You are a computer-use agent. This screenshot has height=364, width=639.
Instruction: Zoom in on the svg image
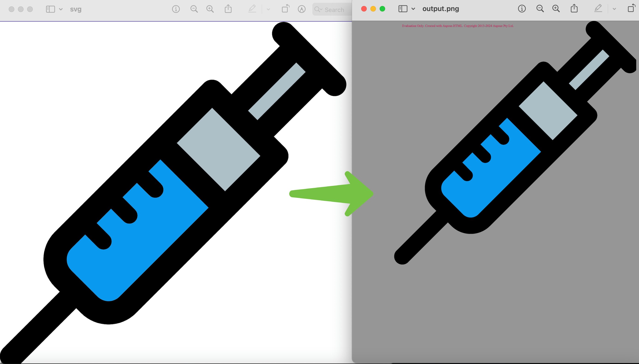[x=210, y=9]
